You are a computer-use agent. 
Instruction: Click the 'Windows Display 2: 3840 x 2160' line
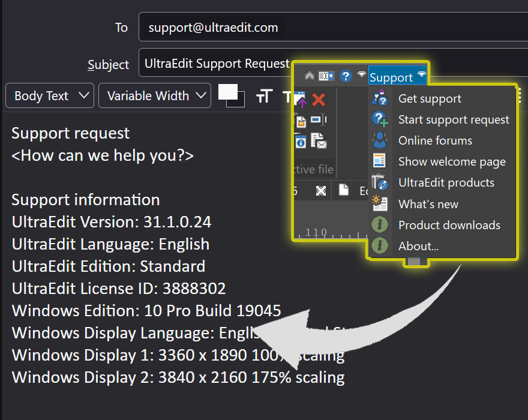pos(178,377)
